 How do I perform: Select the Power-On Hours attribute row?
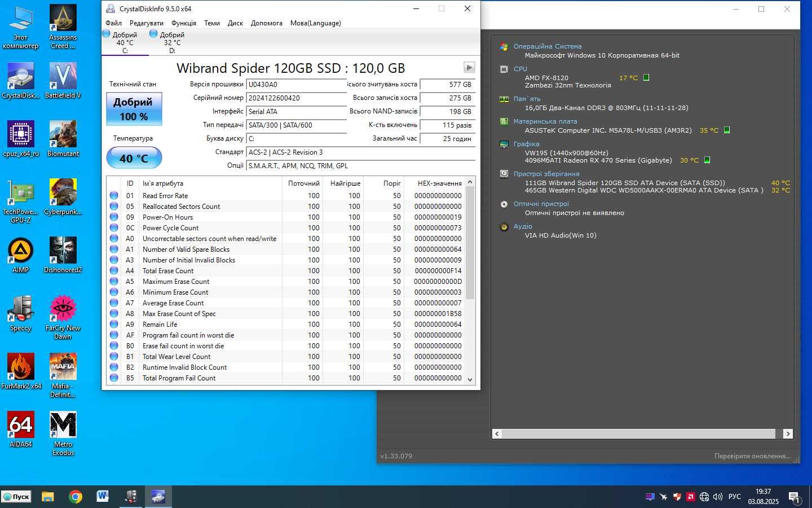[x=285, y=217]
